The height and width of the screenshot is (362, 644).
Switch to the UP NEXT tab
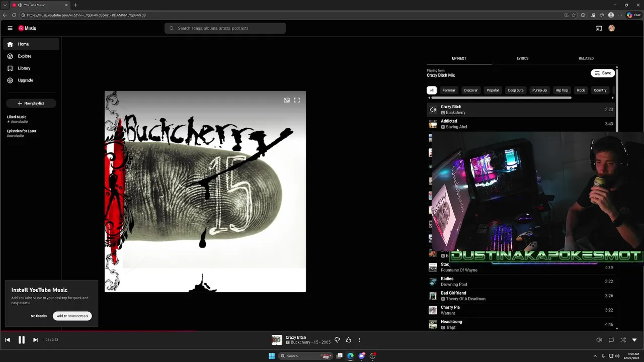point(459,58)
